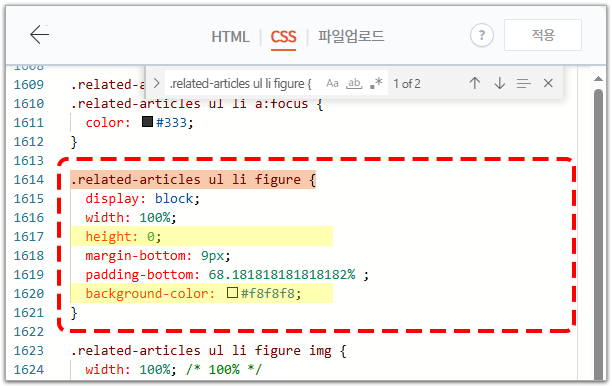
Task: Click the 'display: block;' line
Action: pos(142,199)
